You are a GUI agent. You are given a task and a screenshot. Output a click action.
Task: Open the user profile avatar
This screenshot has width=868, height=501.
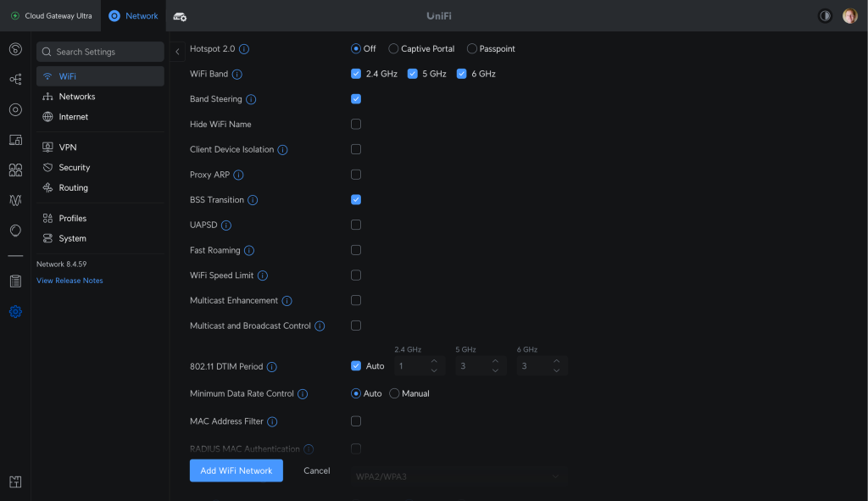[849, 16]
